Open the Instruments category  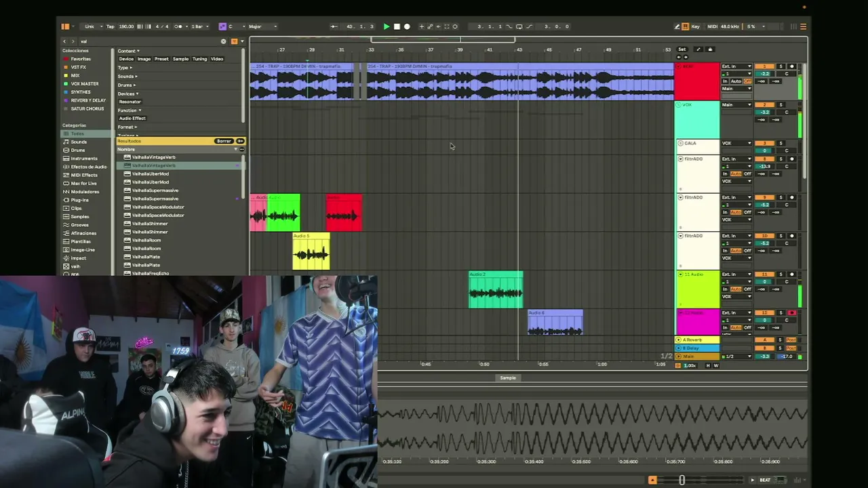click(83, 158)
